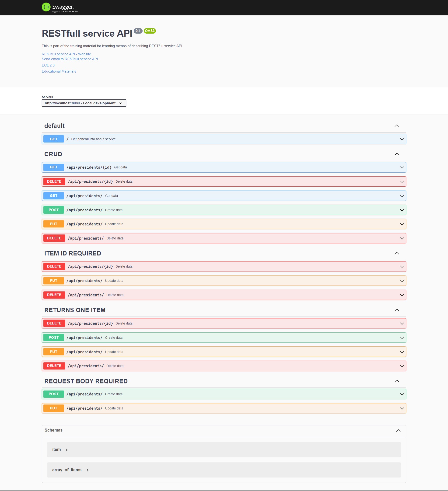Click the ECL 2.0 license link

pyautogui.click(x=48, y=65)
